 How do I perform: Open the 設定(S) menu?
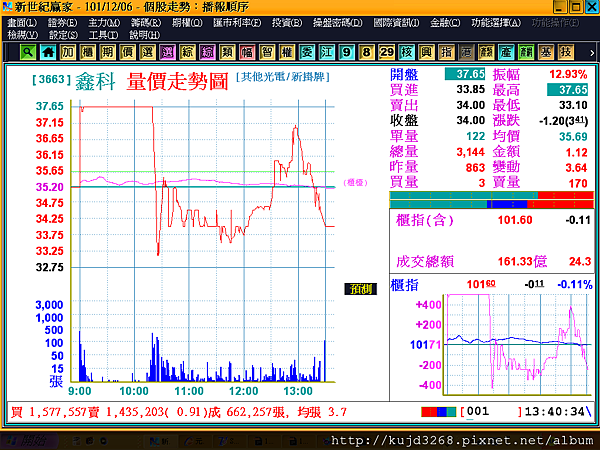(63, 35)
